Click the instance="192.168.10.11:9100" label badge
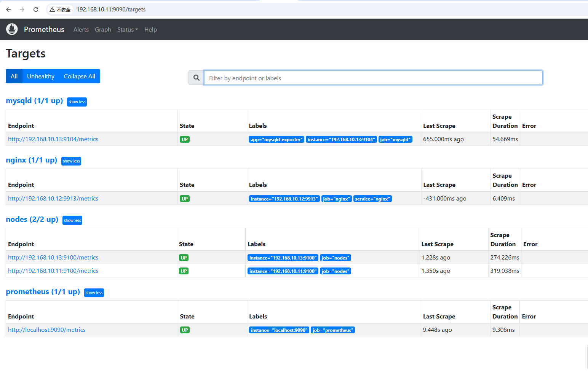 [283, 271]
